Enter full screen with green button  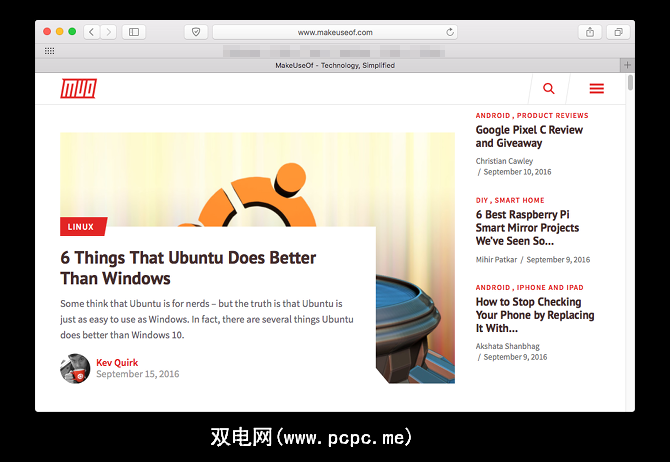coord(72,32)
